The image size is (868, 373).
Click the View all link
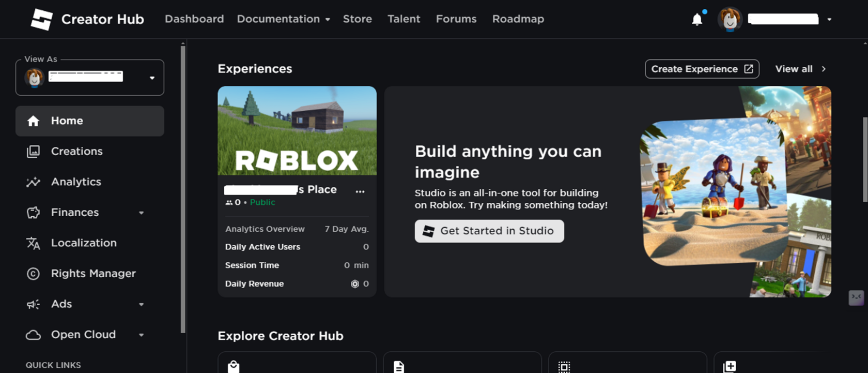coord(801,69)
